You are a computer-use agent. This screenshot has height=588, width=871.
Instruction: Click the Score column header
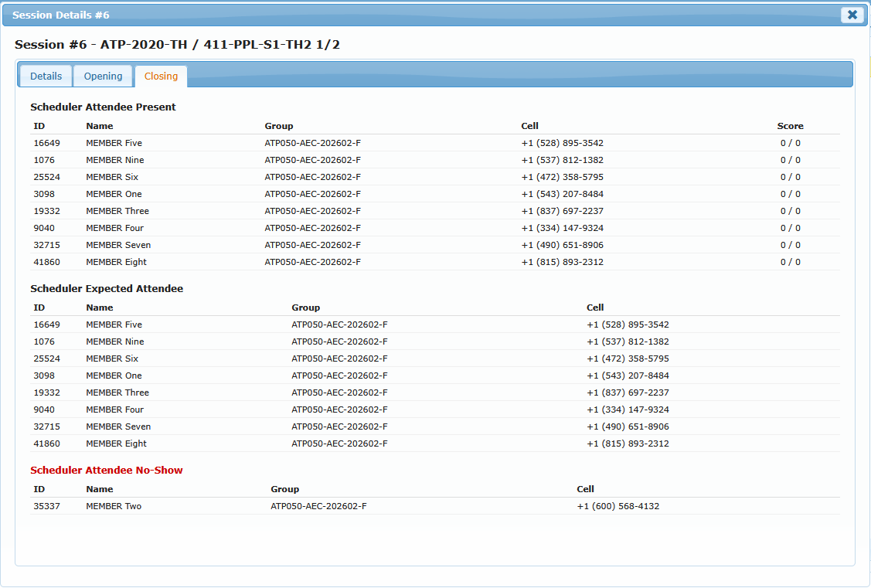click(790, 126)
